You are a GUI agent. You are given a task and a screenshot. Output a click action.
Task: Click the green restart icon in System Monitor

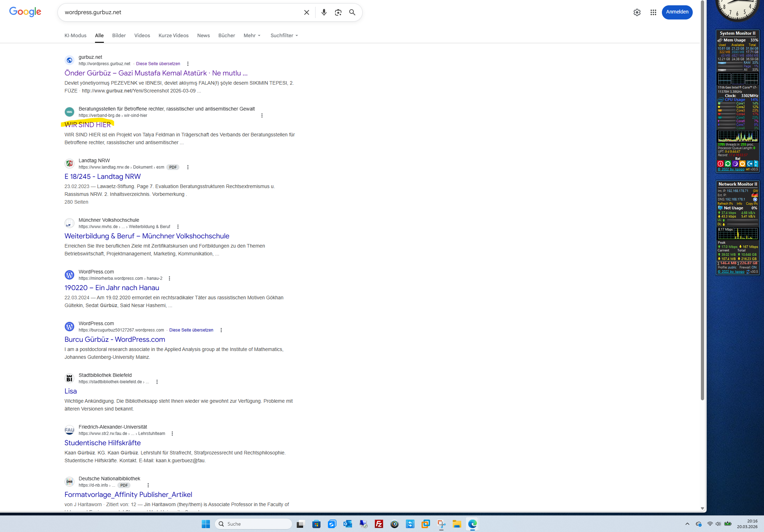click(728, 164)
